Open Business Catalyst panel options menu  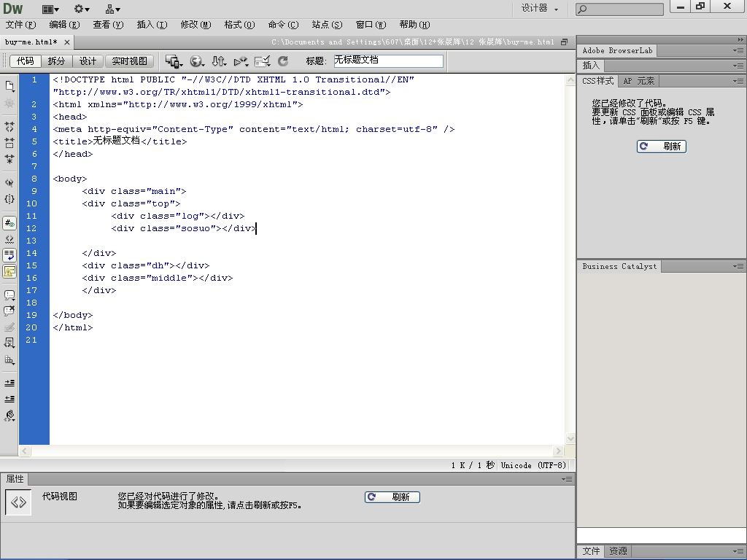pyautogui.click(x=738, y=267)
